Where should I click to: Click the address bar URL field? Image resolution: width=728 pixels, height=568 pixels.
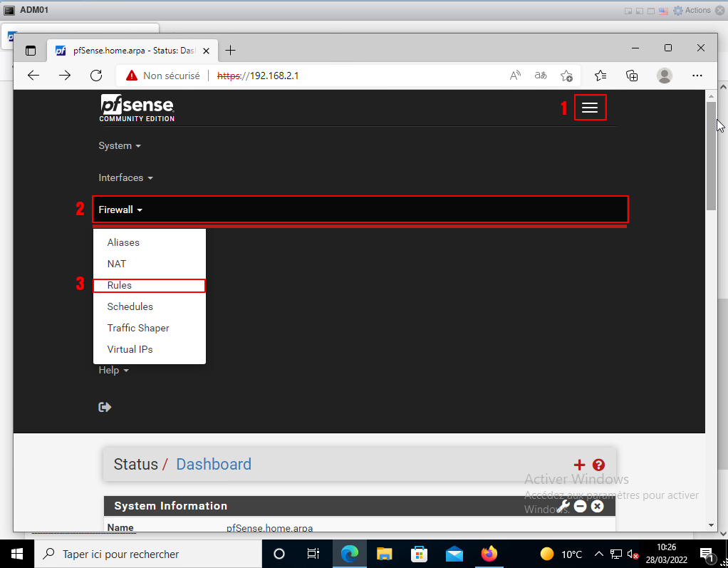click(x=356, y=76)
